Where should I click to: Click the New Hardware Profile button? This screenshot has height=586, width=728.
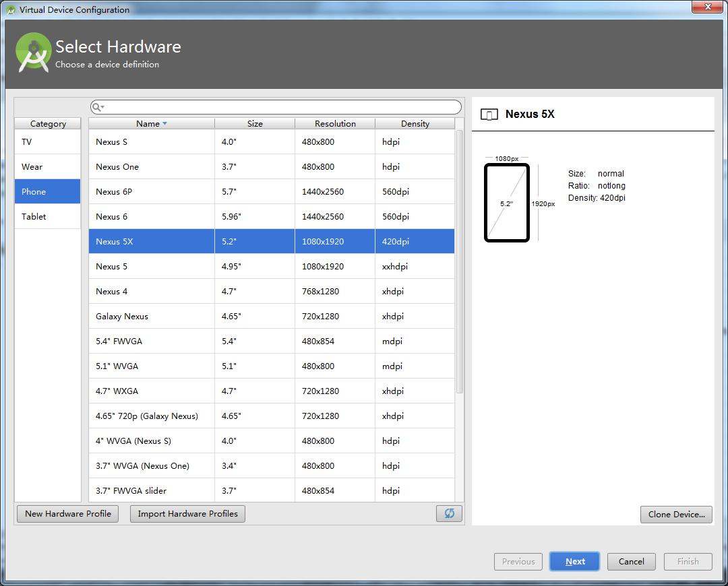[68, 514]
